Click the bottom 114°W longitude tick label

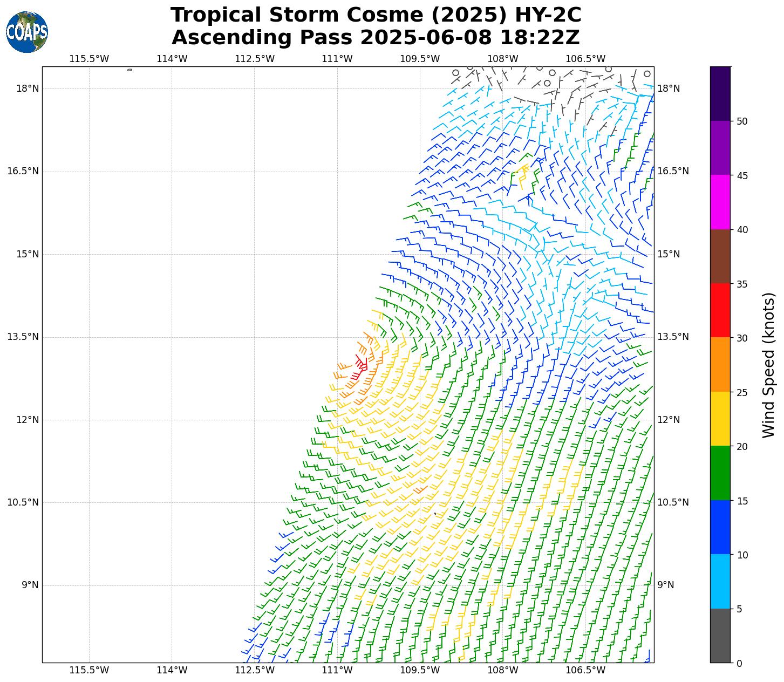pyautogui.click(x=172, y=670)
